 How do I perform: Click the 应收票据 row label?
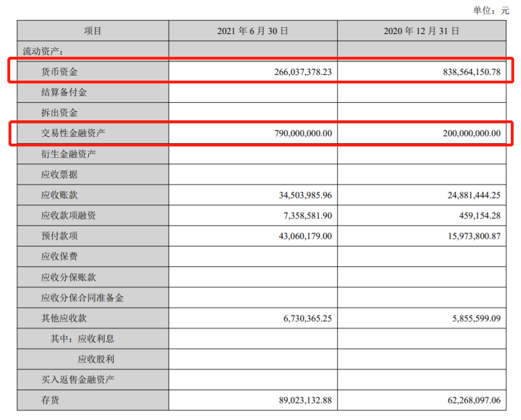60,174
